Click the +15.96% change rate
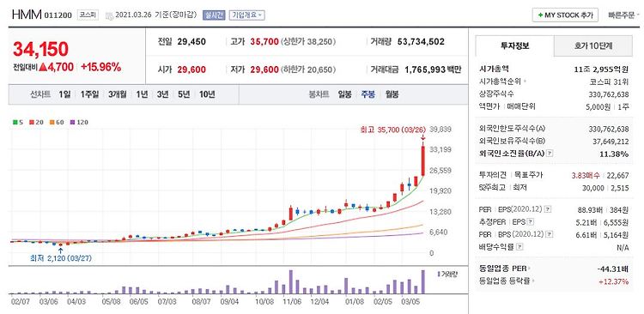Screen dimensions: 644x314 (100, 67)
